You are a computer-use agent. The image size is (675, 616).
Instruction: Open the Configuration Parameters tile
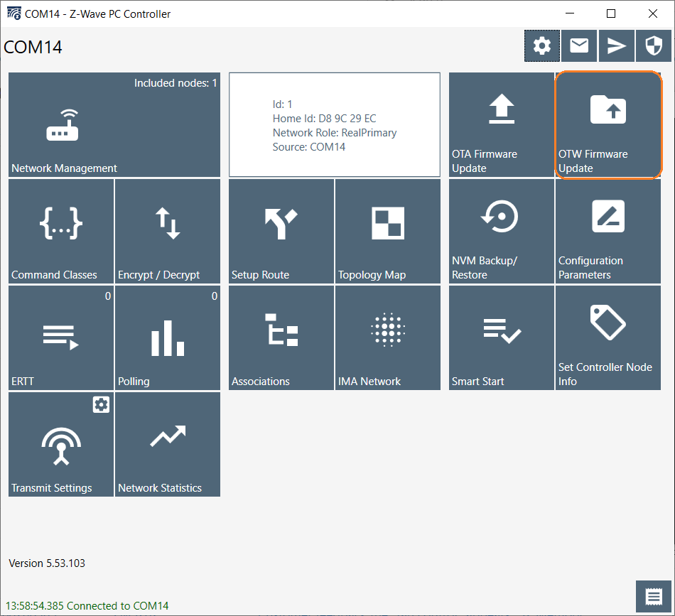coord(608,232)
